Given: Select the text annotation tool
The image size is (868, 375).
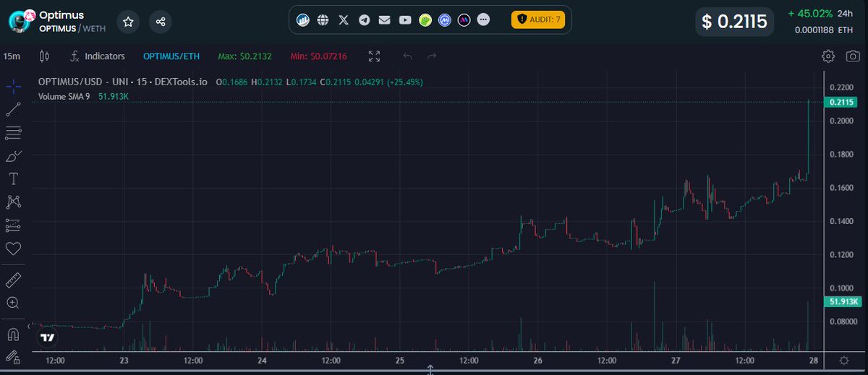Looking at the screenshot, I should [x=12, y=178].
